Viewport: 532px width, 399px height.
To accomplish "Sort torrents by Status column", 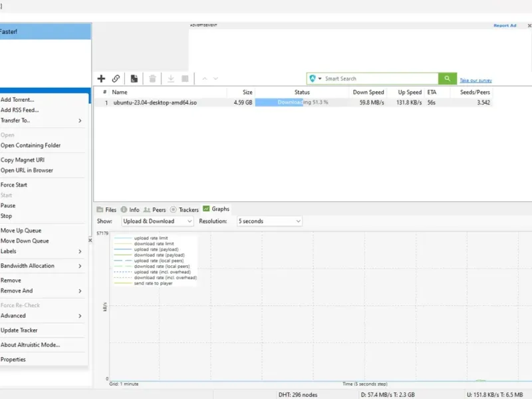I will click(302, 92).
